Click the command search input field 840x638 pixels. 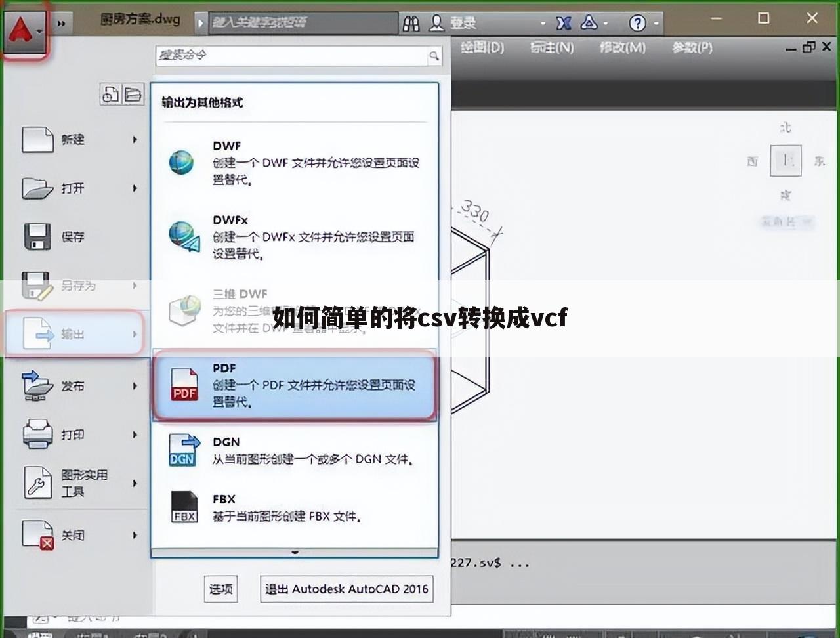pos(292,56)
